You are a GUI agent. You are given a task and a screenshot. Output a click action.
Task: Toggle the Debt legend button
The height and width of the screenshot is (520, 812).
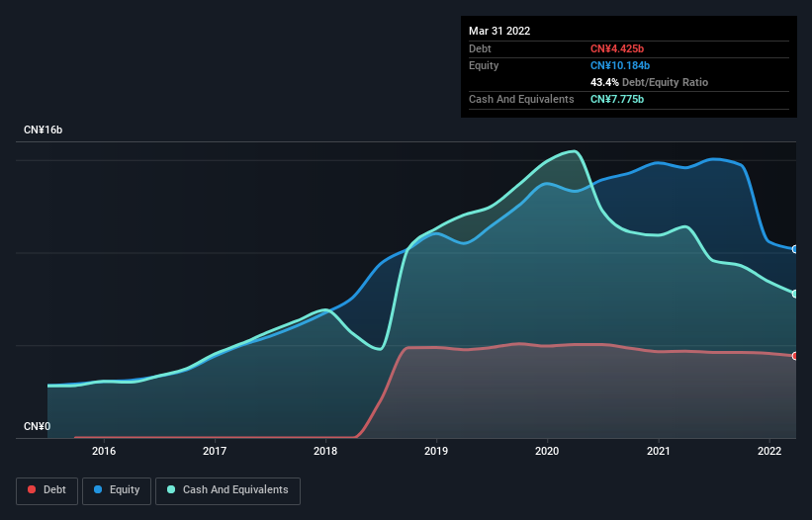(x=47, y=490)
